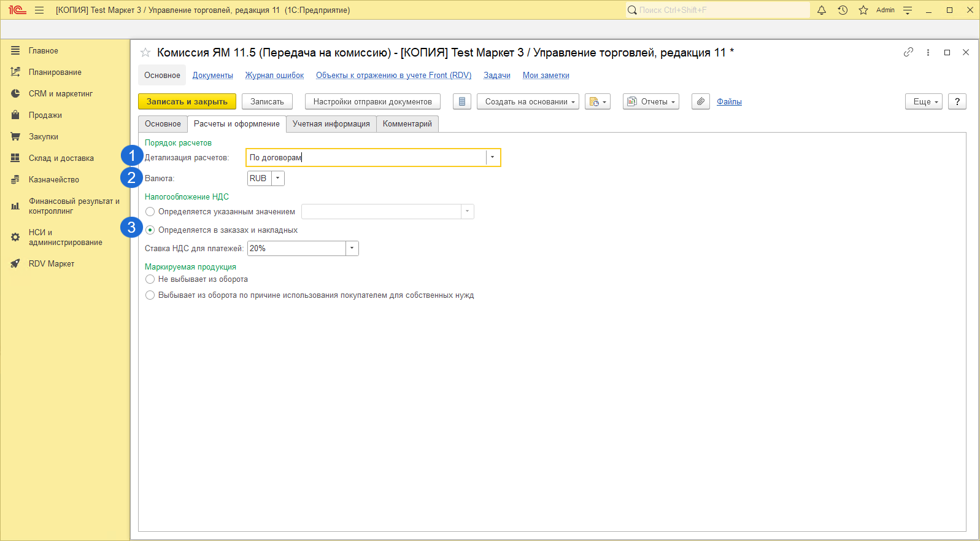Viewport: 980px width, 541px height.
Task: Open the 1C main menu hamburger icon
Action: (39, 10)
